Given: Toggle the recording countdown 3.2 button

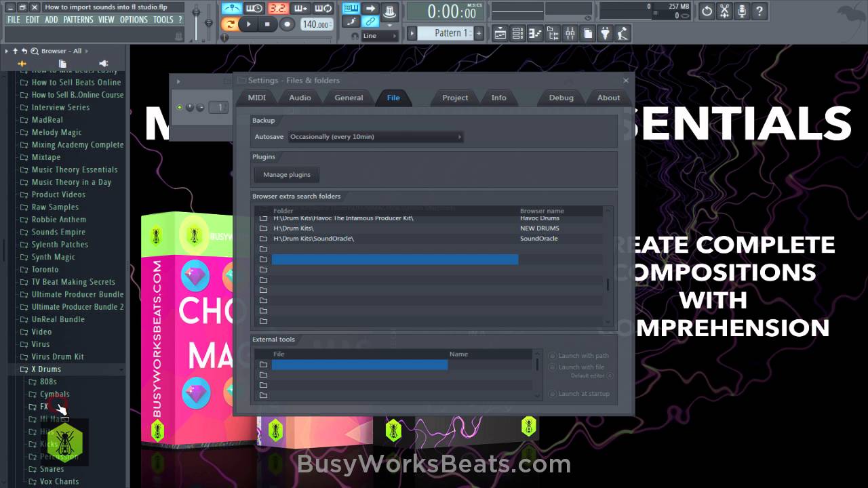Looking at the screenshot, I should [x=277, y=9].
